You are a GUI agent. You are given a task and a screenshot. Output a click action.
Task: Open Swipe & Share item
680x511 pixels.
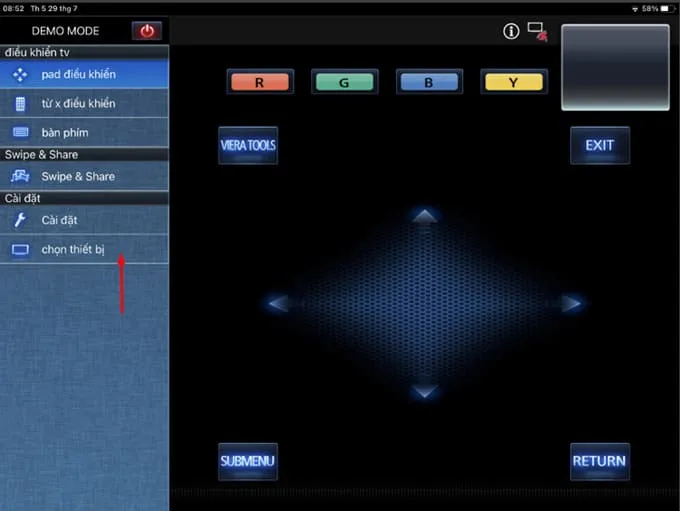84,177
